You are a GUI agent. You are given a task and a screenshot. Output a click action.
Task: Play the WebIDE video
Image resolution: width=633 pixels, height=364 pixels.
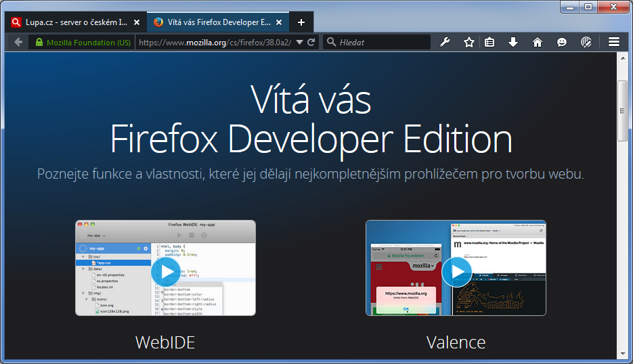[166, 271]
